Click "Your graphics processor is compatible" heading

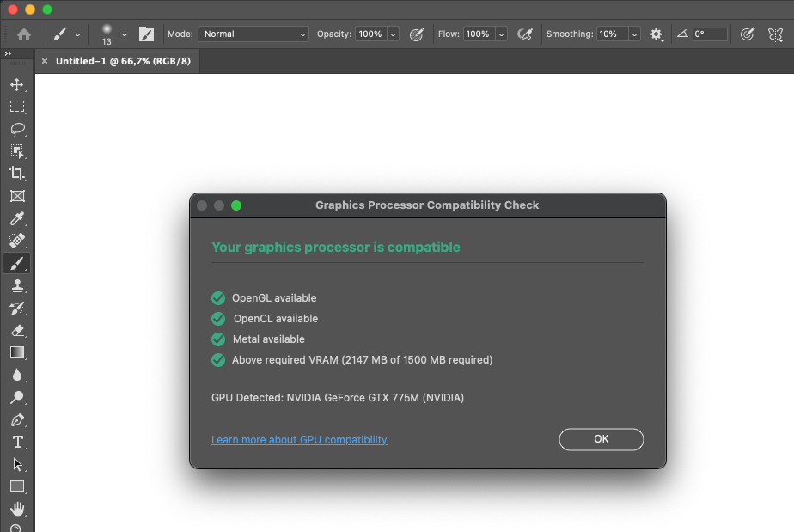point(336,248)
